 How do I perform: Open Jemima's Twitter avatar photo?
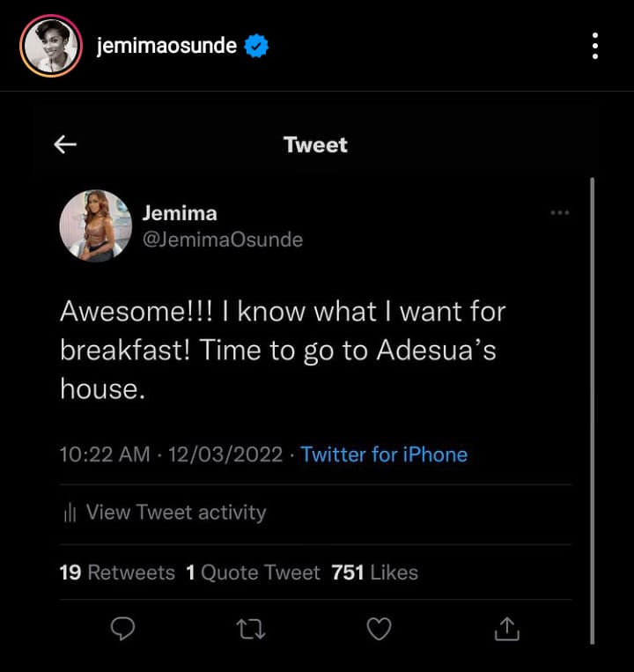(x=93, y=225)
